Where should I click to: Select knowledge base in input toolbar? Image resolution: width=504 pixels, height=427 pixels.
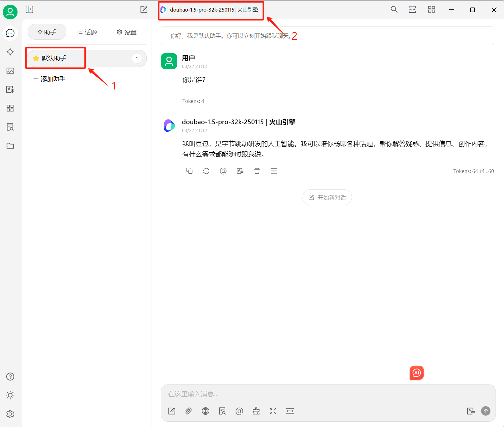coord(222,411)
